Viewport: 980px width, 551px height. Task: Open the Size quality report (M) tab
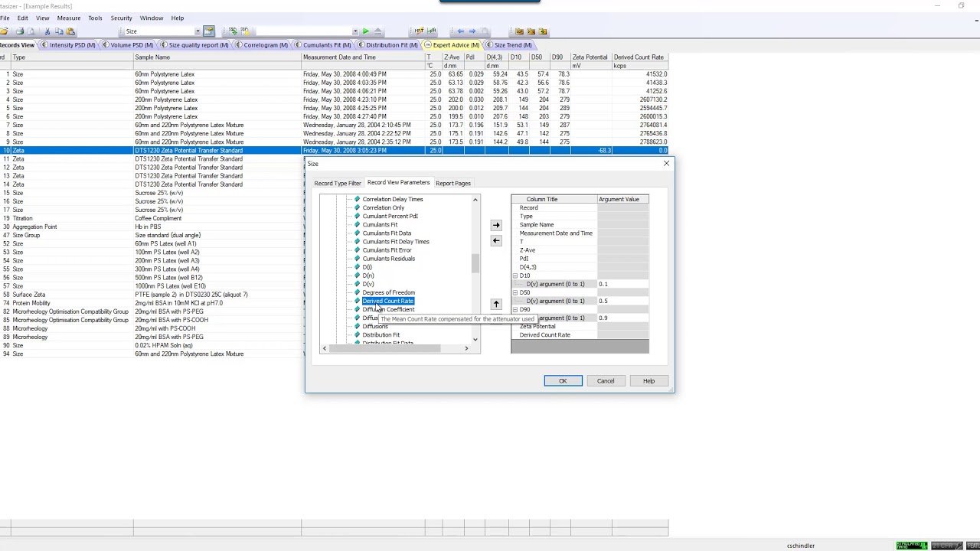[193, 44]
